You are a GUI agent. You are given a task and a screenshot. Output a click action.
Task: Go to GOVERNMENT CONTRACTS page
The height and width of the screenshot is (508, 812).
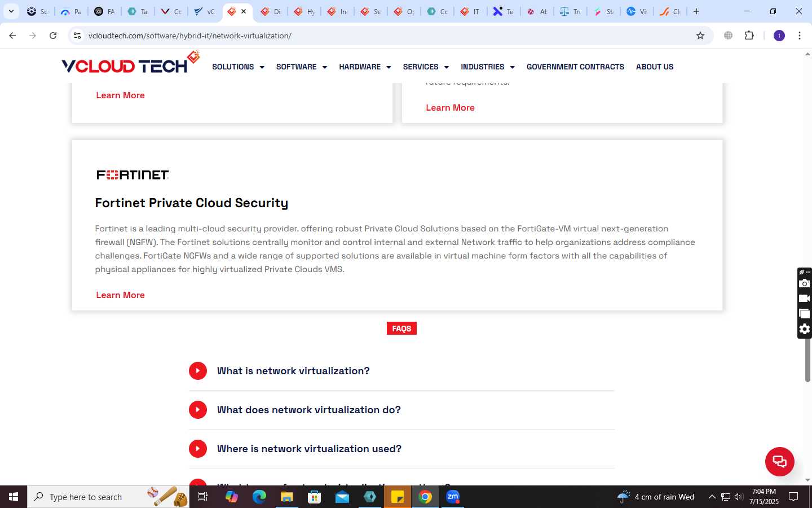click(575, 67)
